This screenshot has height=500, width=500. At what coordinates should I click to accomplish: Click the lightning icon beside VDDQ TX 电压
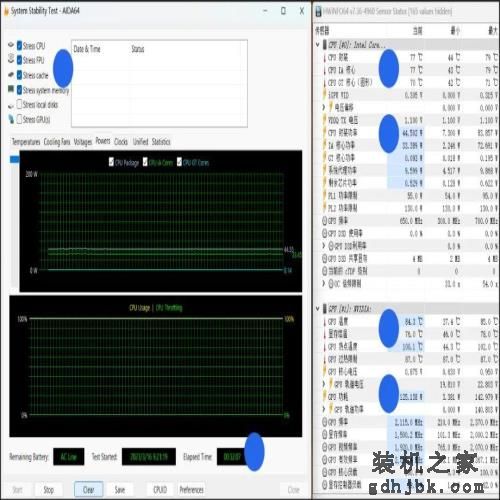(x=324, y=120)
